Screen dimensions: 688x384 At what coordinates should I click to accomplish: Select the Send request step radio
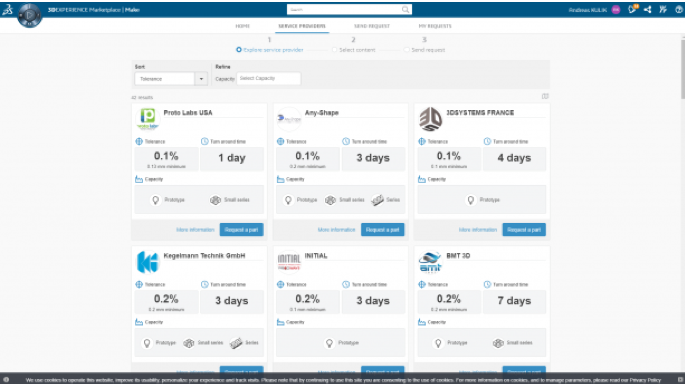tap(407, 50)
